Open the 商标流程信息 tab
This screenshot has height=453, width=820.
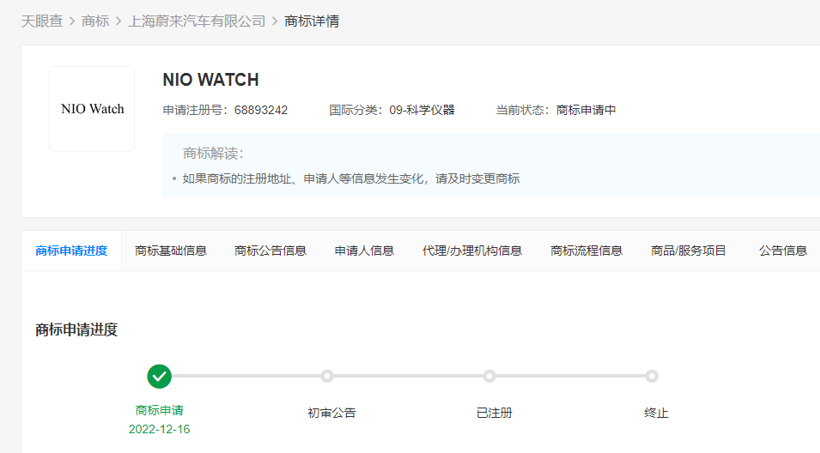coord(586,251)
